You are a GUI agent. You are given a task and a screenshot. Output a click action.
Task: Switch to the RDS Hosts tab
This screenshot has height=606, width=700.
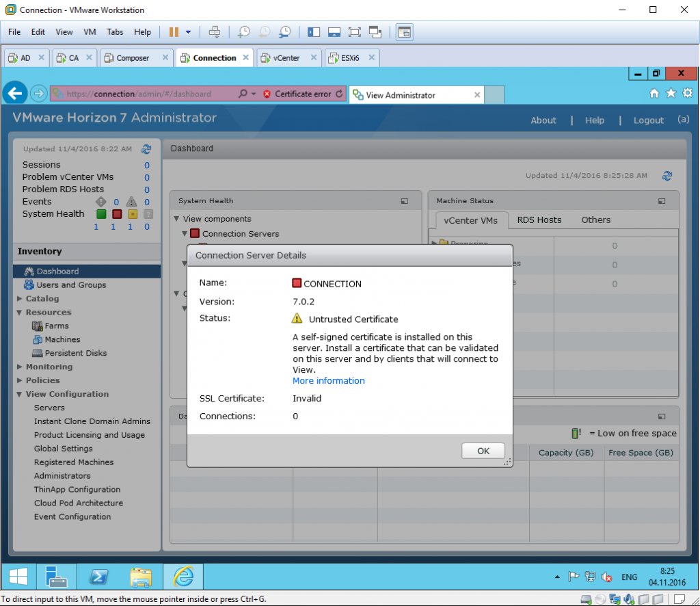click(x=539, y=220)
